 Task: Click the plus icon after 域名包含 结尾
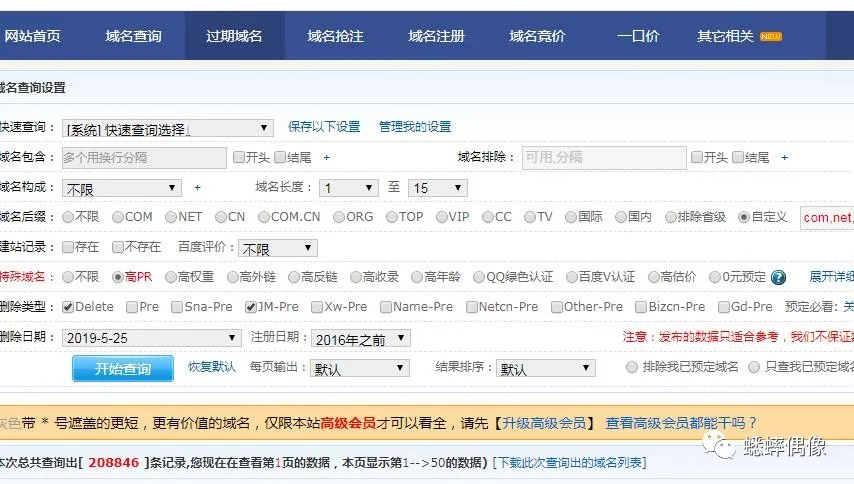(x=326, y=157)
